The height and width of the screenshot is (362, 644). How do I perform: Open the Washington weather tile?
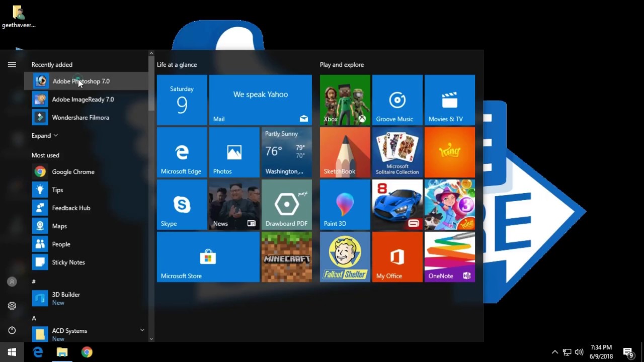coord(287,152)
